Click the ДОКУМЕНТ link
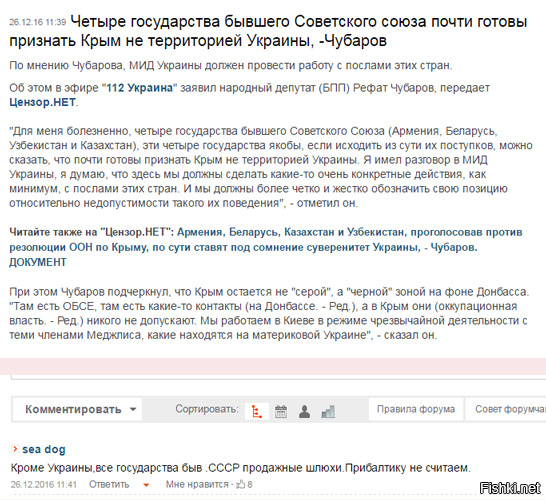 pos(38,262)
